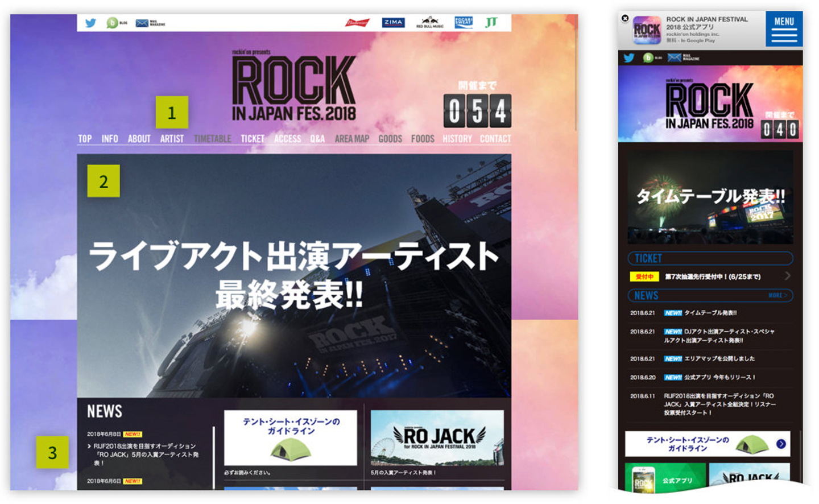Click the ZIMA sponsor logo
This screenshot has height=504, width=819.
point(393,23)
